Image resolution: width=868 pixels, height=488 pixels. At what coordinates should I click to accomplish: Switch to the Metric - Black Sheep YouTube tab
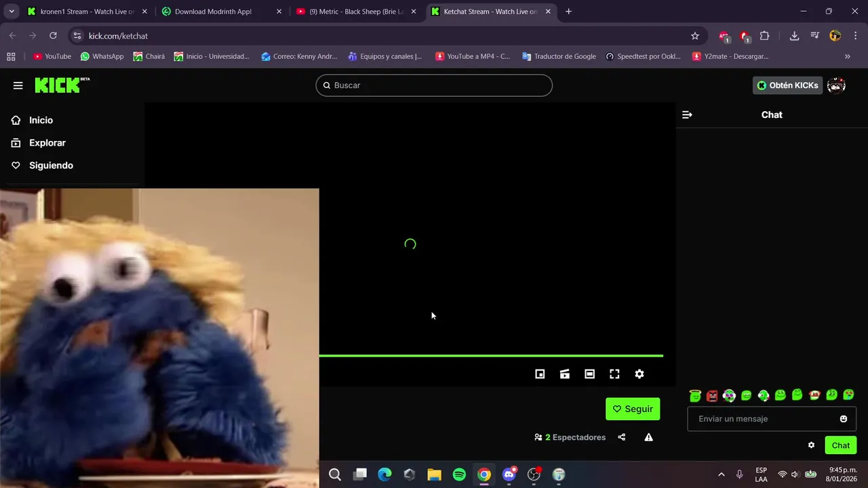coord(355,12)
